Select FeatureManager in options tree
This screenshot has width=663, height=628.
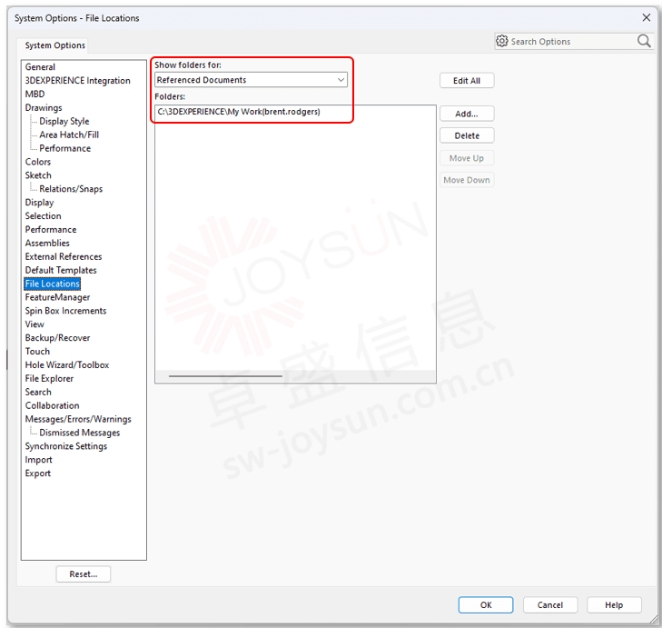coord(58,297)
